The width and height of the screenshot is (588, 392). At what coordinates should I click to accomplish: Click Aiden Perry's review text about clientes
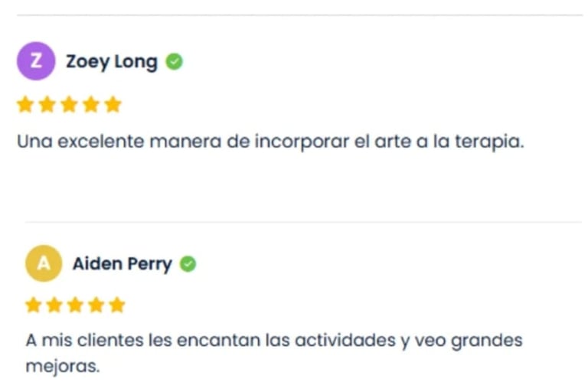[273, 341]
